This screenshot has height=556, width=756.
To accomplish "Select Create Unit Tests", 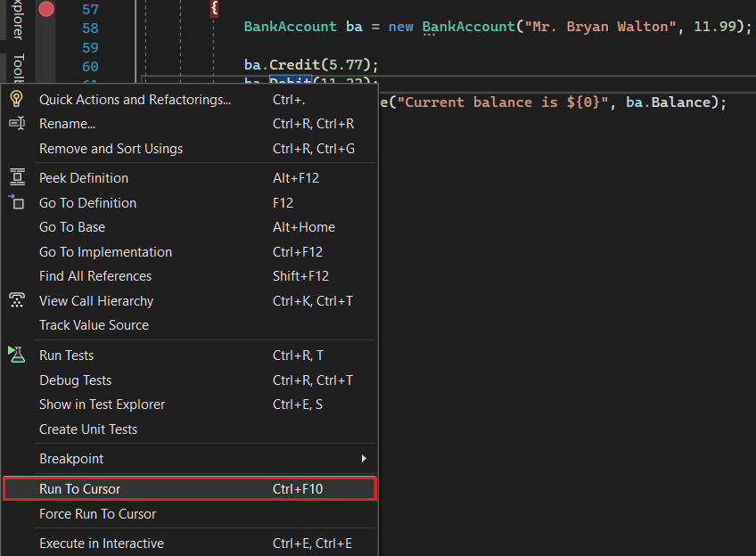I will [88, 429].
